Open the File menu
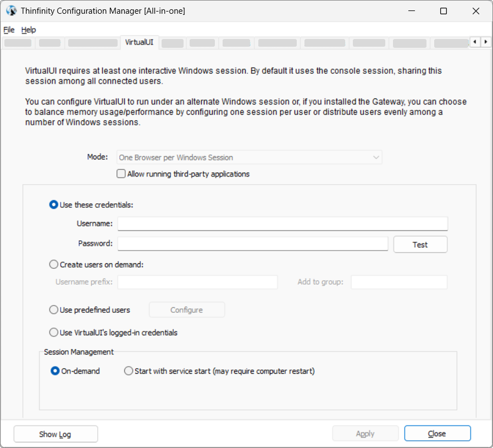The image size is (493, 448). click(x=9, y=30)
